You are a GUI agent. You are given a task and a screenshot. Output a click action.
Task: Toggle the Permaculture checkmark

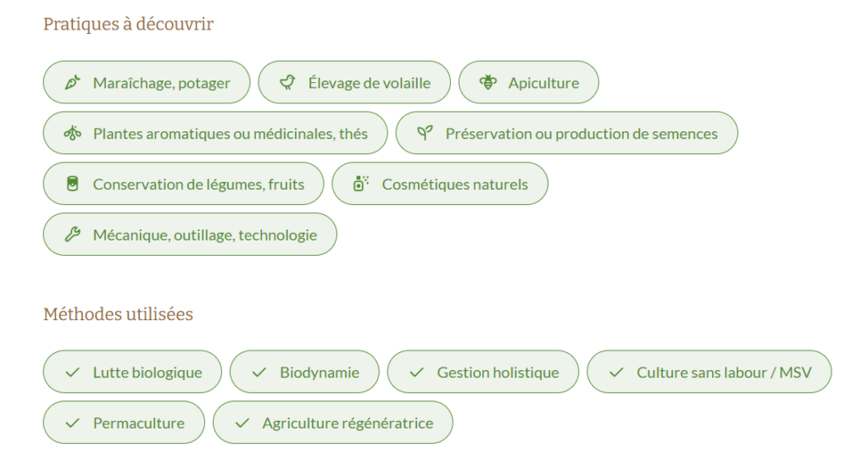click(x=73, y=423)
